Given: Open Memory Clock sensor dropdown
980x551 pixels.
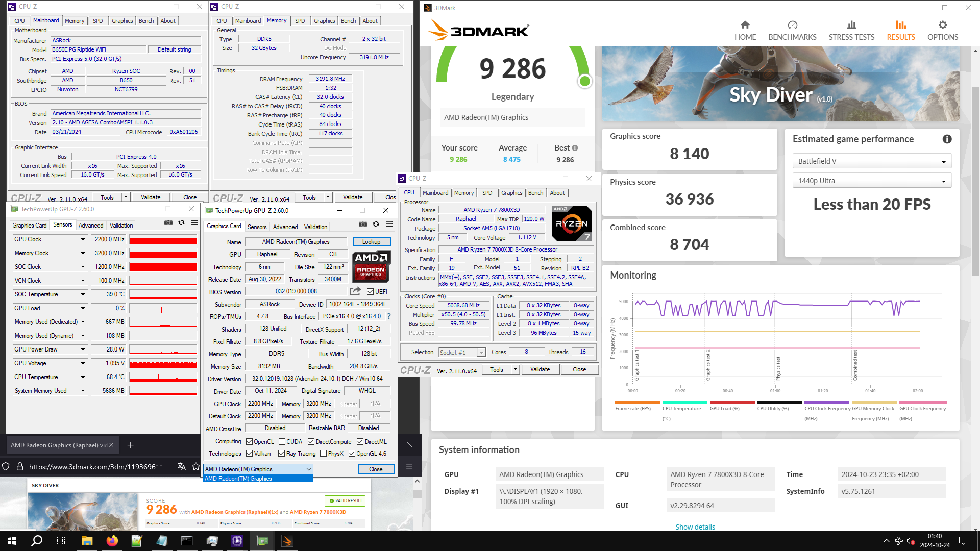Looking at the screenshot, I should coord(83,253).
